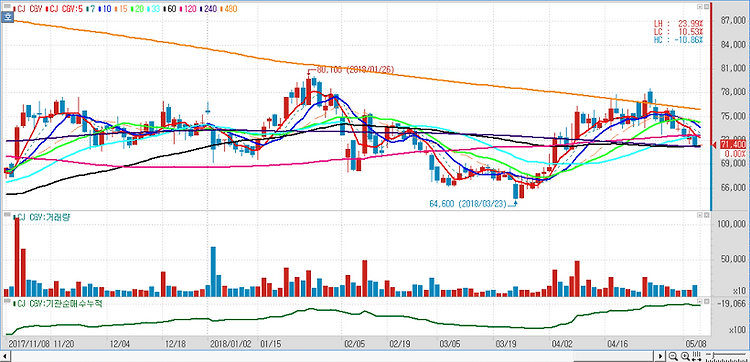Select the 7-day moving average legend

(x=91, y=9)
